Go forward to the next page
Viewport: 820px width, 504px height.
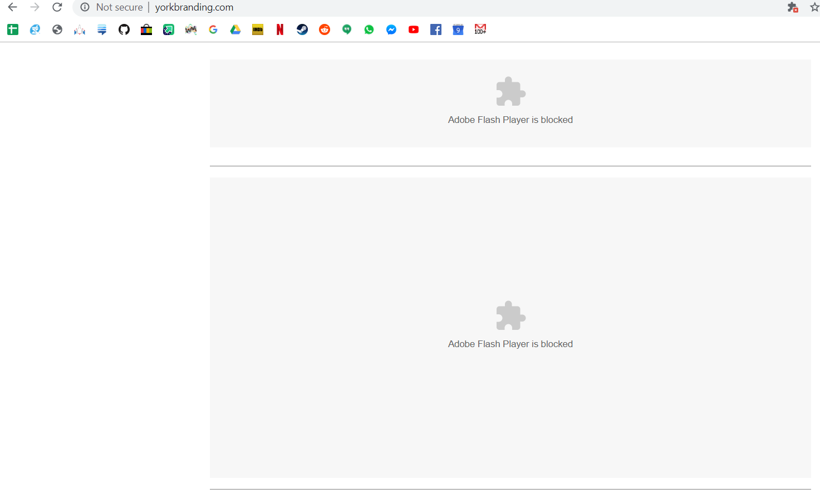tap(35, 7)
